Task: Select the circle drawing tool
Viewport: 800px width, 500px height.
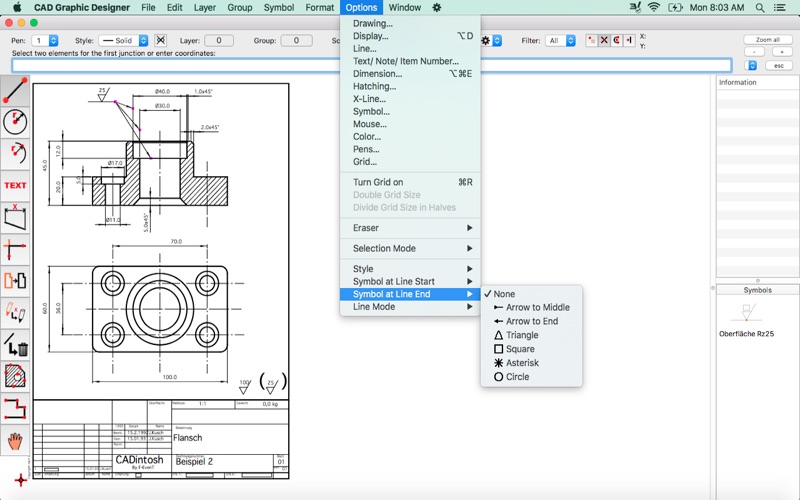Action: click(15, 122)
